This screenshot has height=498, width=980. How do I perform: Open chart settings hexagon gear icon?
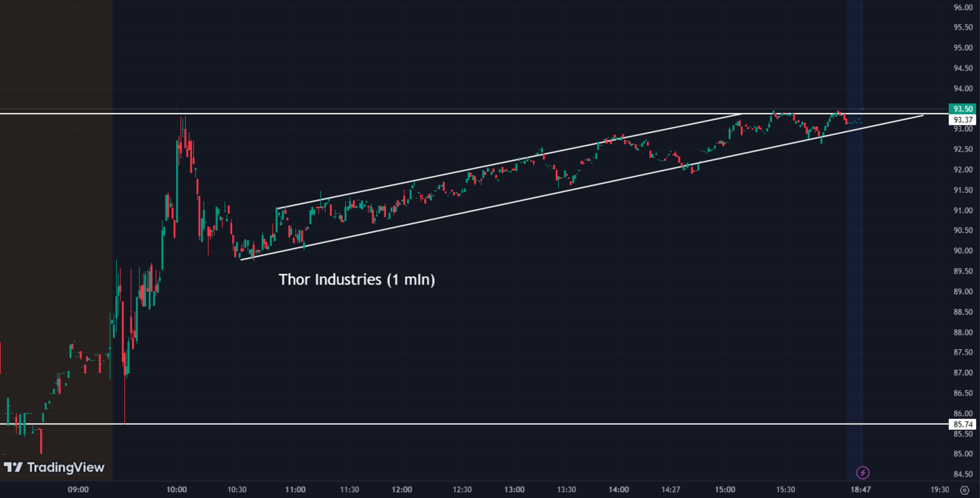(965, 490)
